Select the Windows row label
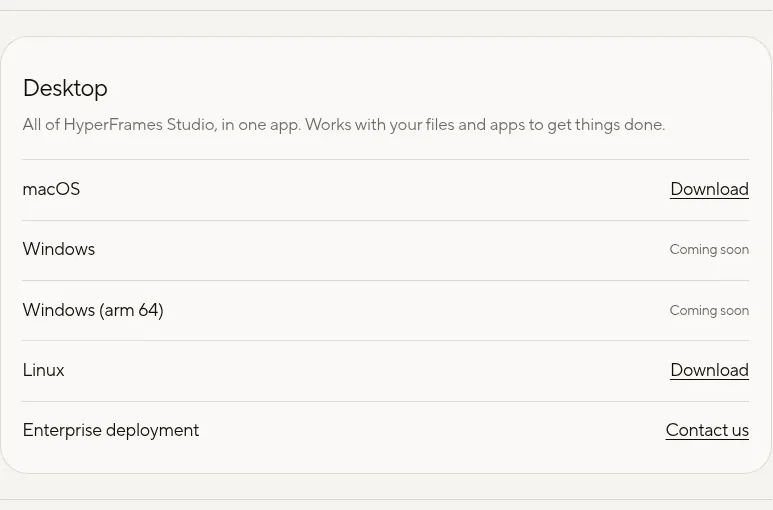This screenshot has width=773, height=510. (59, 249)
